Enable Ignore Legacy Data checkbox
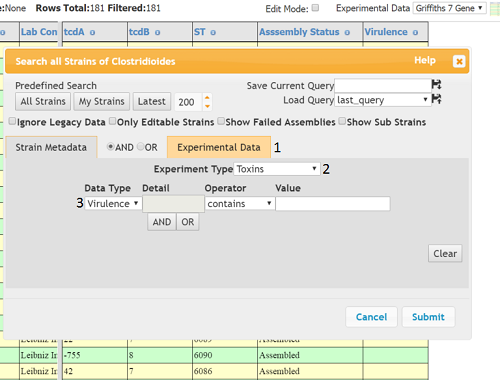Screen dimensions: 500x380 click(12, 121)
